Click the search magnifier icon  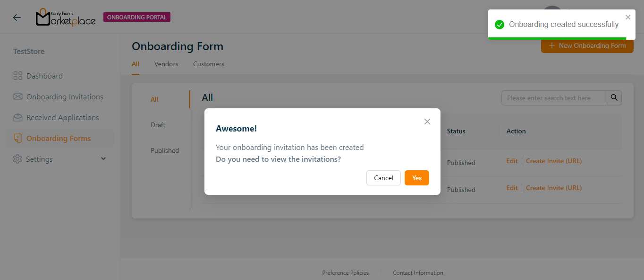click(x=614, y=98)
